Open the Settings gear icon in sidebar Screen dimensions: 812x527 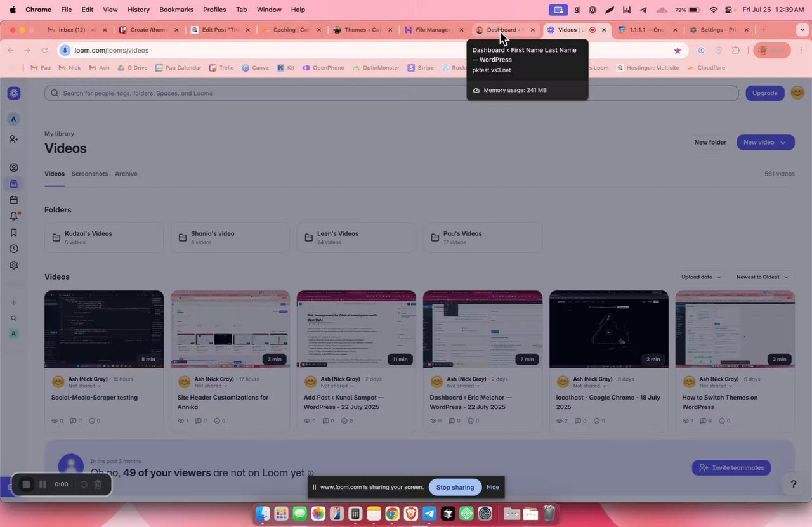pyautogui.click(x=14, y=265)
